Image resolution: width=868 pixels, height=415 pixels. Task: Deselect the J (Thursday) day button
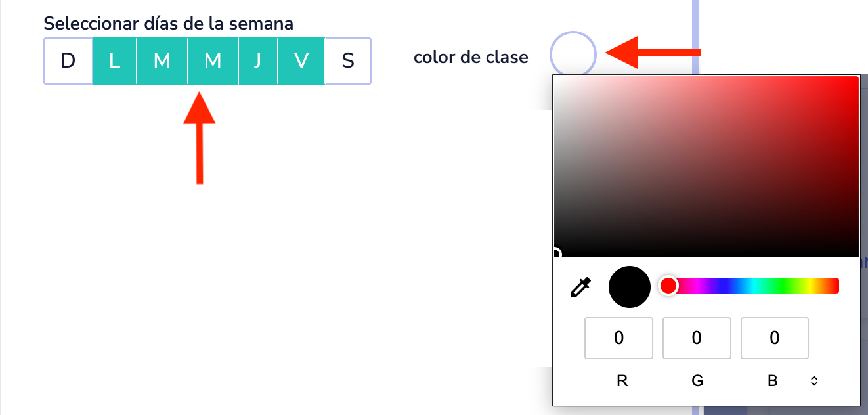258,61
